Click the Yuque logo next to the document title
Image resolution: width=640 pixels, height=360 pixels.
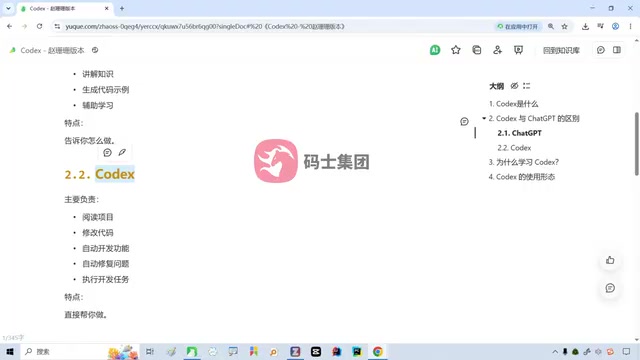(x=13, y=50)
